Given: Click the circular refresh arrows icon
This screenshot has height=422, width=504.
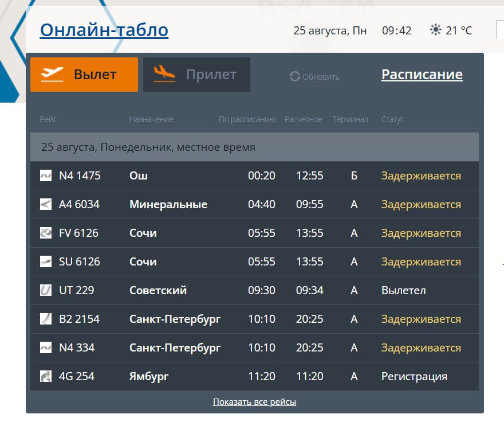Looking at the screenshot, I should 294,77.
